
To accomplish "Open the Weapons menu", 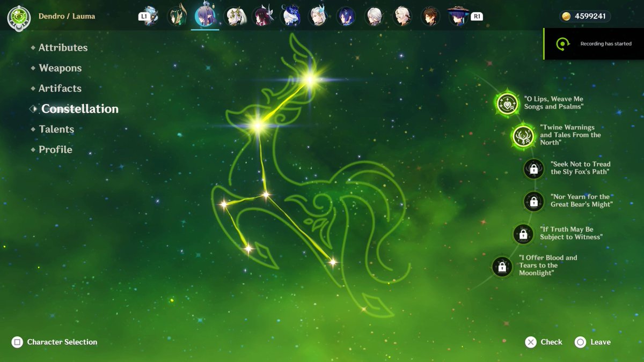I will pos(60,68).
